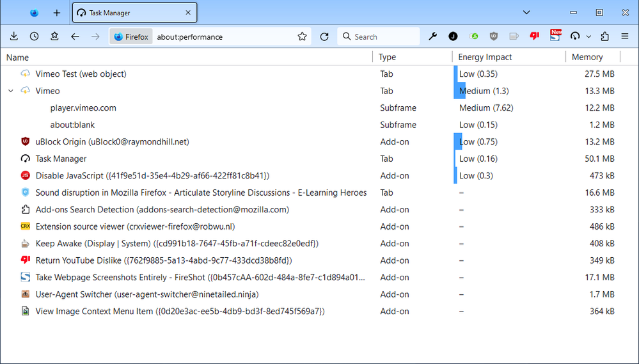Screen dimensions: 639x364
Task: Click into the Search box
Action: (x=378, y=36)
